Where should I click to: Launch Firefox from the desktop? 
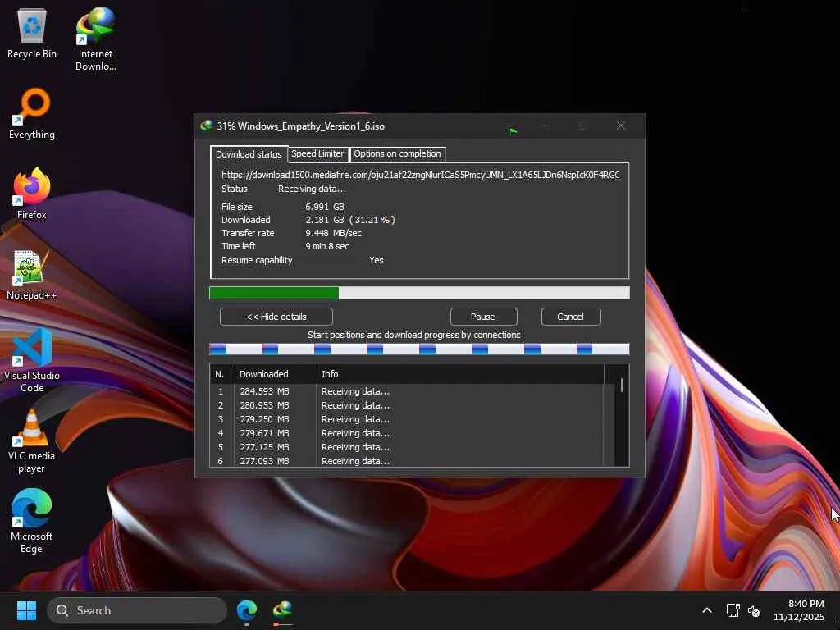click(32, 194)
